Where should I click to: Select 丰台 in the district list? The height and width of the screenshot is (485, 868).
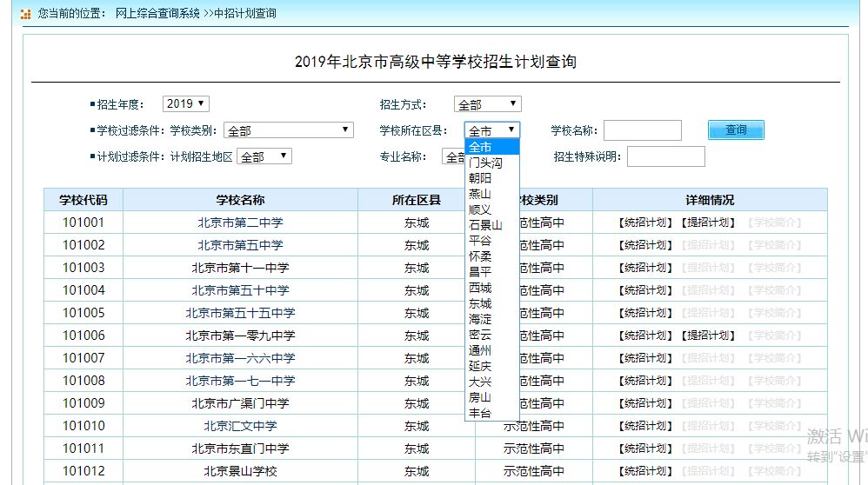click(x=492, y=413)
